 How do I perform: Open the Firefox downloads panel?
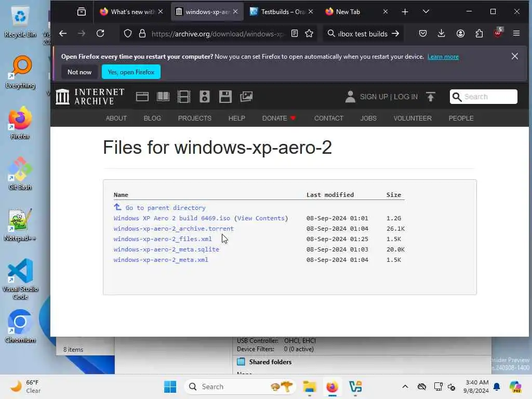442,34
